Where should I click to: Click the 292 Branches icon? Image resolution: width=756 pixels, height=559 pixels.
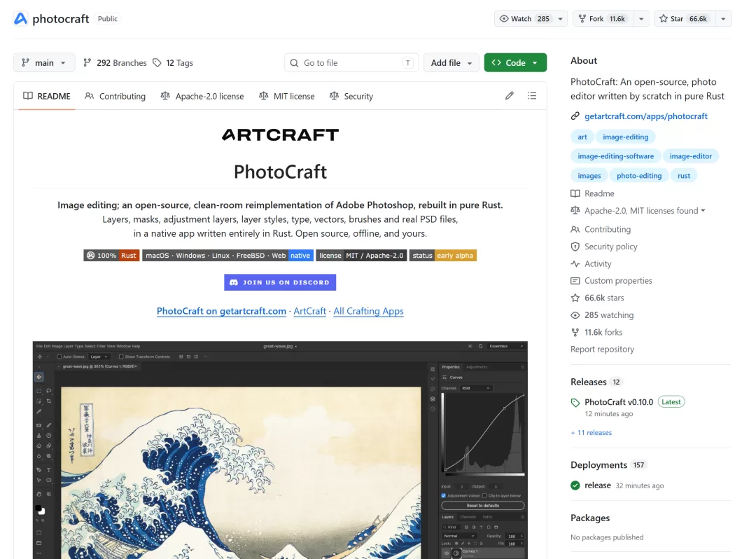tap(87, 63)
